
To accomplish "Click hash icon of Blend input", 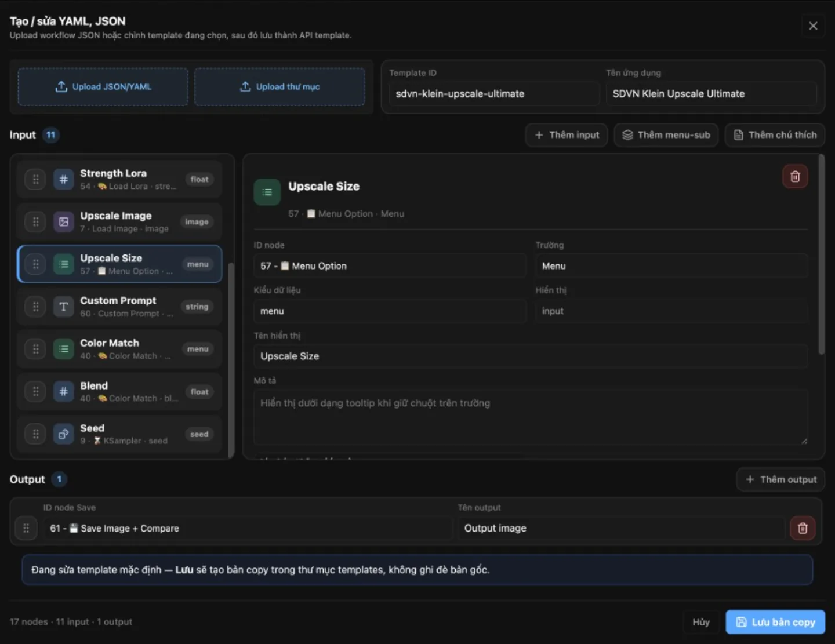I will 64,391.
